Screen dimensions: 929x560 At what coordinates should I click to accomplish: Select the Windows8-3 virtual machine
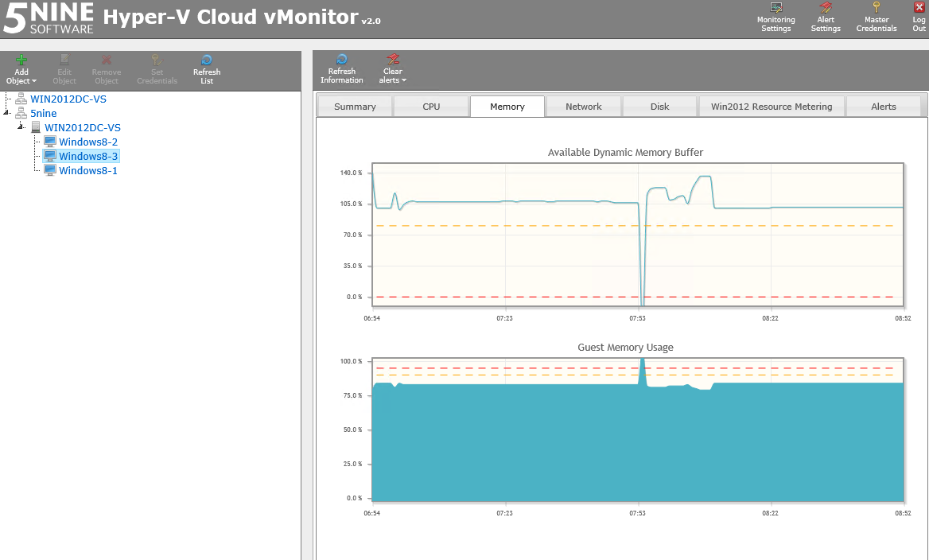(88, 156)
